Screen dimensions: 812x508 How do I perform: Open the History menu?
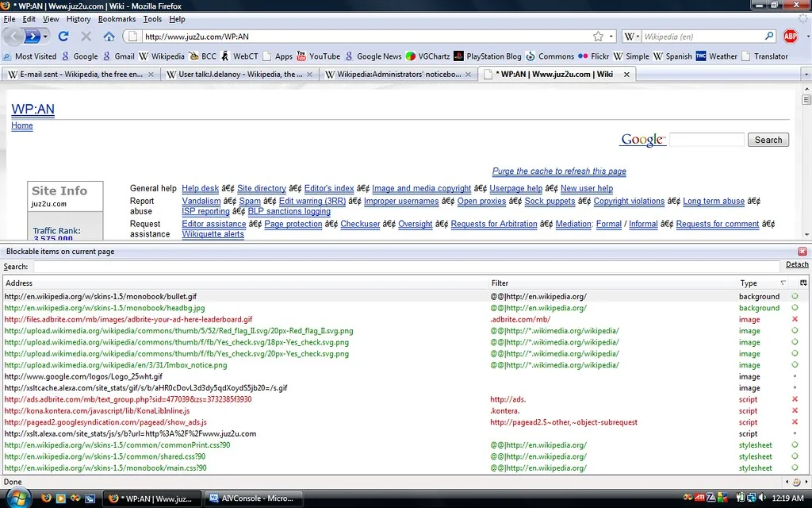[x=79, y=19]
